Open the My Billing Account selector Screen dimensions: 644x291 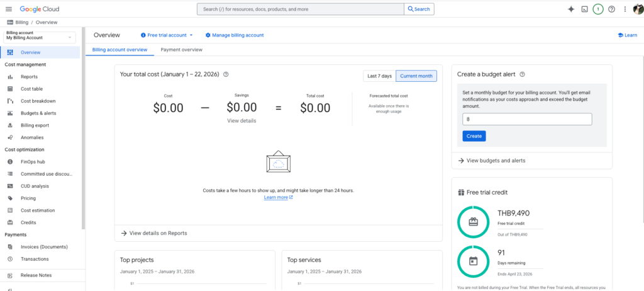(40, 38)
